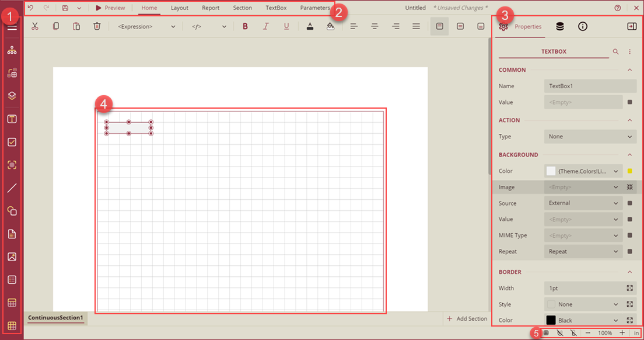Select the FormattedText document tool
This screenshot has height=340, width=644.
point(12,234)
